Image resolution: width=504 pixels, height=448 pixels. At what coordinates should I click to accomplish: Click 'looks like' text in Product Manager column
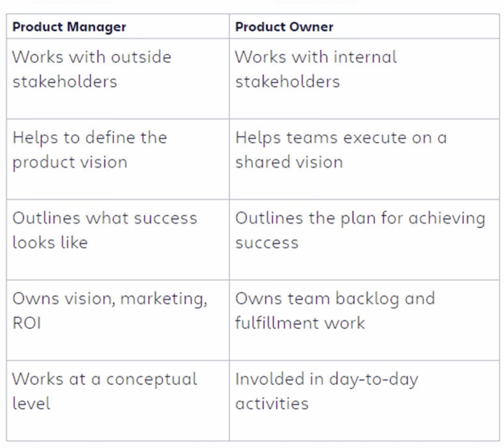tap(50, 243)
